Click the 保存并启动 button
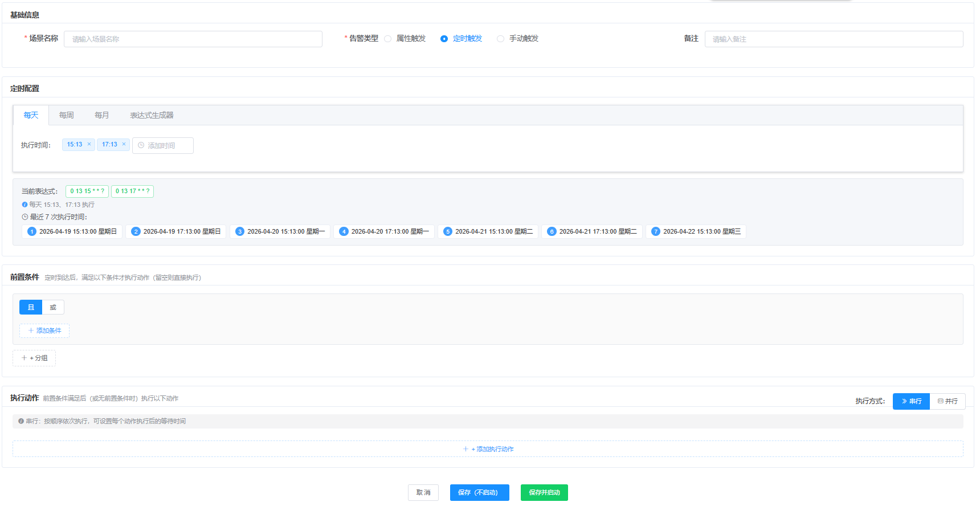980x506 pixels. [544, 492]
